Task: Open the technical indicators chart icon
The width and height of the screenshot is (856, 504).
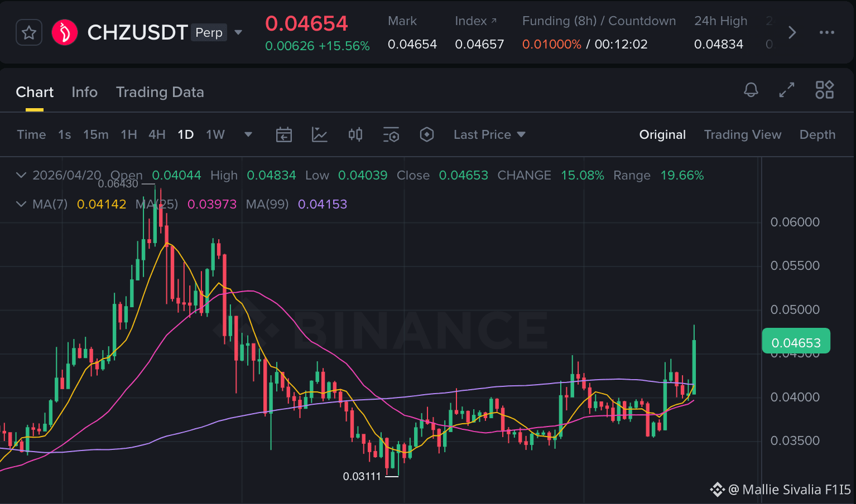Action: (x=320, y=134)
